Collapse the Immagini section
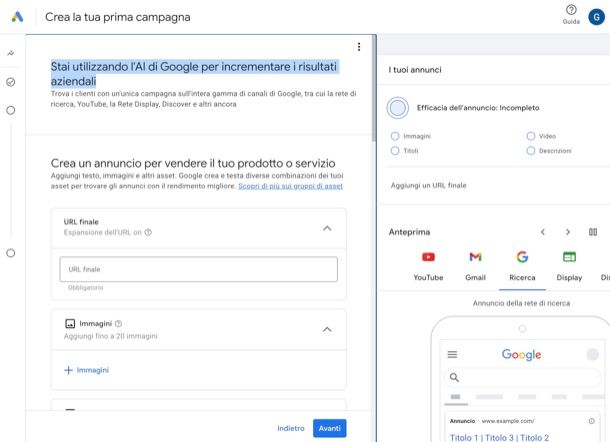The height and width of the screenshot is (442, 610). pos(327,330)
